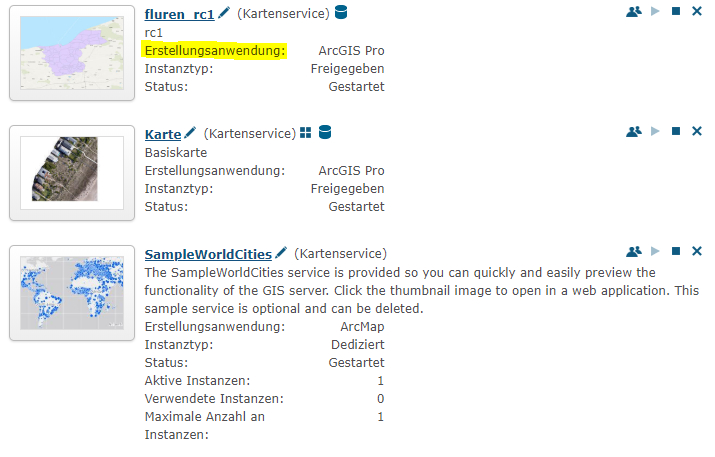The image size is (715, 457).
Task: Stop the fluren_rc1 service
Action: (x=676, y=11)
